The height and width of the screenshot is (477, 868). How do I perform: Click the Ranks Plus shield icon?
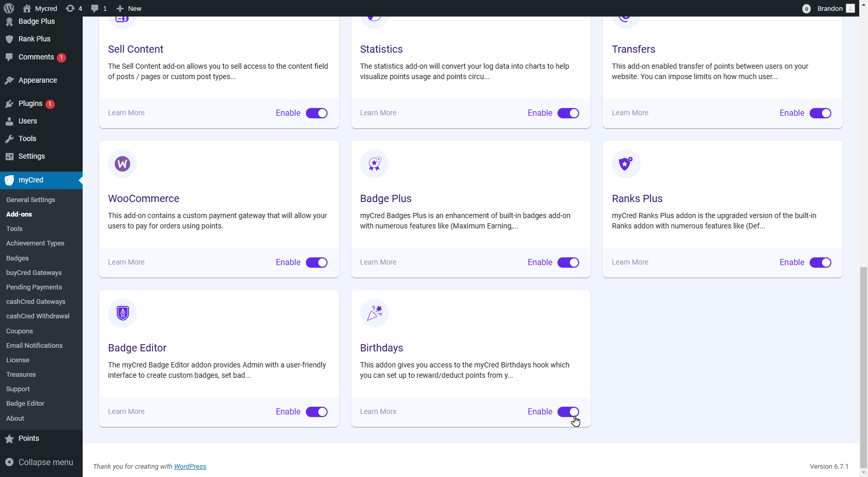pyautogui.click(x=626, y=164)
